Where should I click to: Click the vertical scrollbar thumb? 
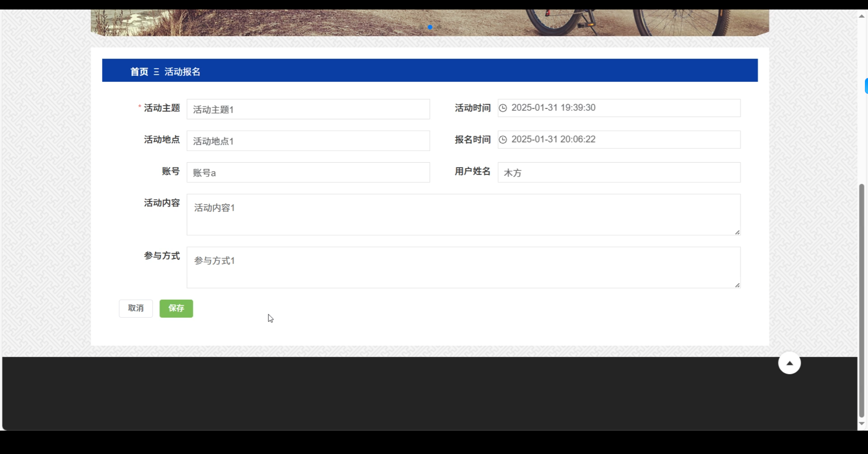[862, 300]
